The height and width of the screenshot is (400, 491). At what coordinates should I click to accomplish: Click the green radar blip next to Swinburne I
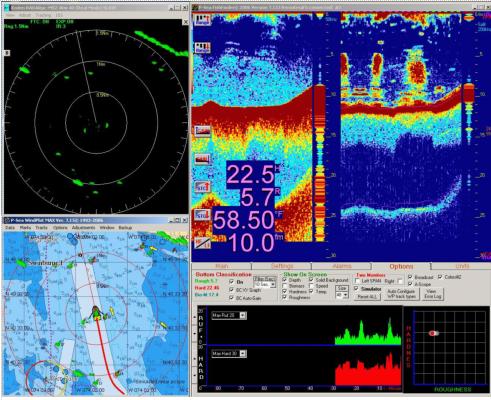22,263
